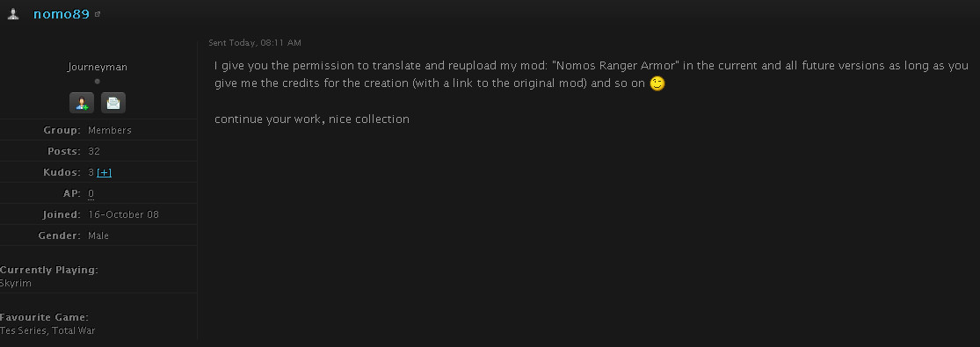Viewport: 980px width, 347px height.
Task: Click the "continue your work, nice collection" line
Action: click(x=312, y=119)
